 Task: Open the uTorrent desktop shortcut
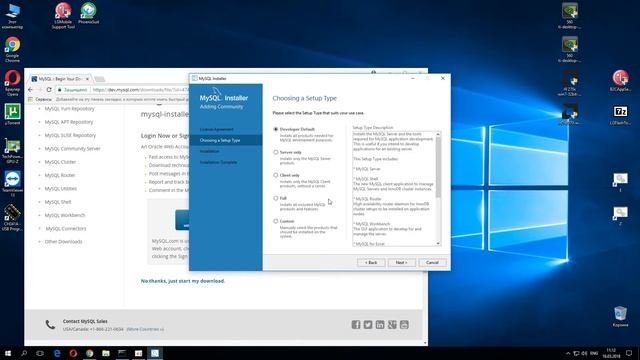pyautogui.click(x=12, y=113)
